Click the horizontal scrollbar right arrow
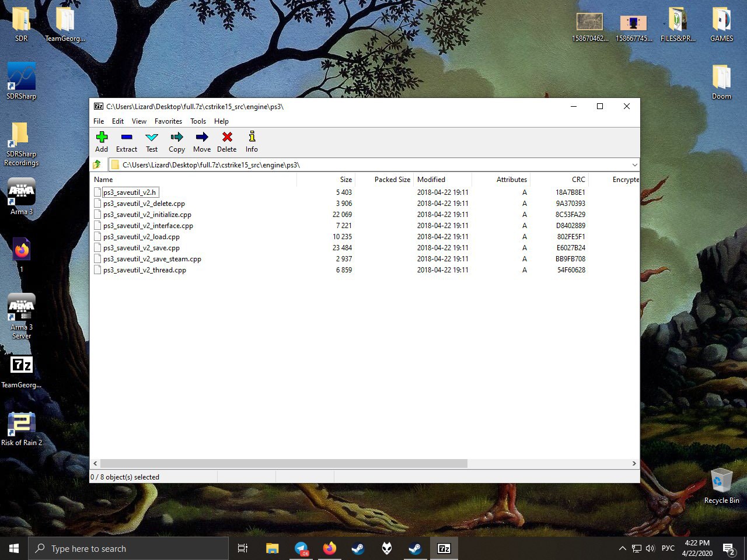The height and width of the screenshot is (560, 747). [x=634, y=463]
